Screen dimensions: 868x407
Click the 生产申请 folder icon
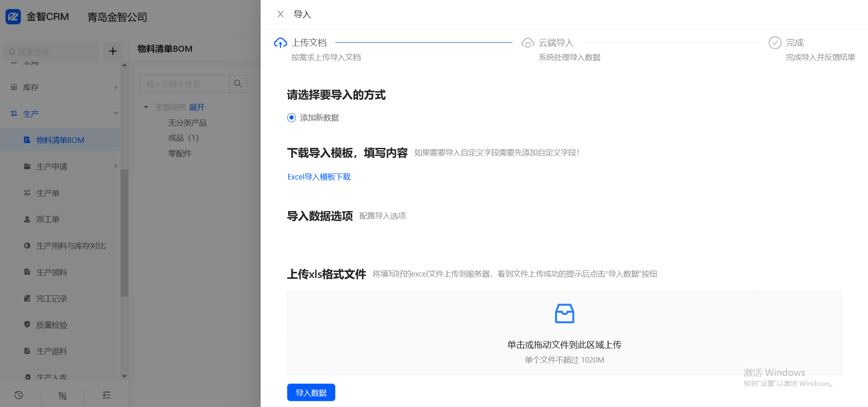(x=27, y=166)
